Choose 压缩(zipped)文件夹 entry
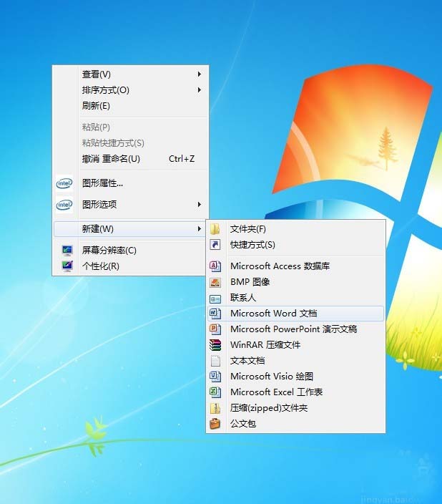The width and height of the screenshot is (442, 504). point(268,408)
